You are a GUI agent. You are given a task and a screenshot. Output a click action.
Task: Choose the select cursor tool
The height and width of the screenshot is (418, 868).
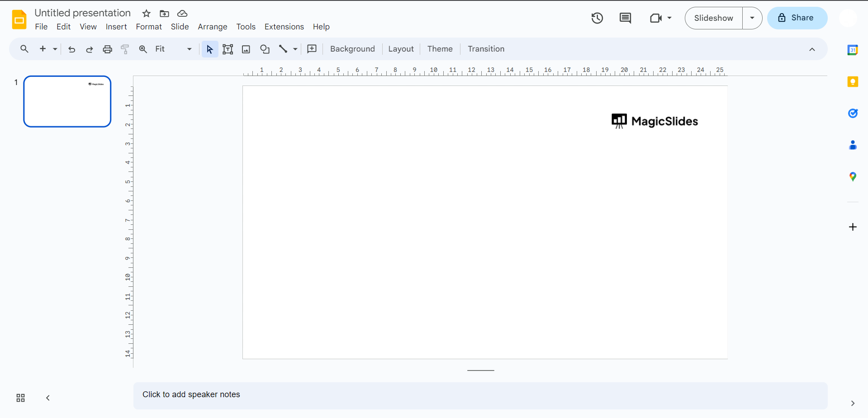pyautogui.click(x=210, y=49)
